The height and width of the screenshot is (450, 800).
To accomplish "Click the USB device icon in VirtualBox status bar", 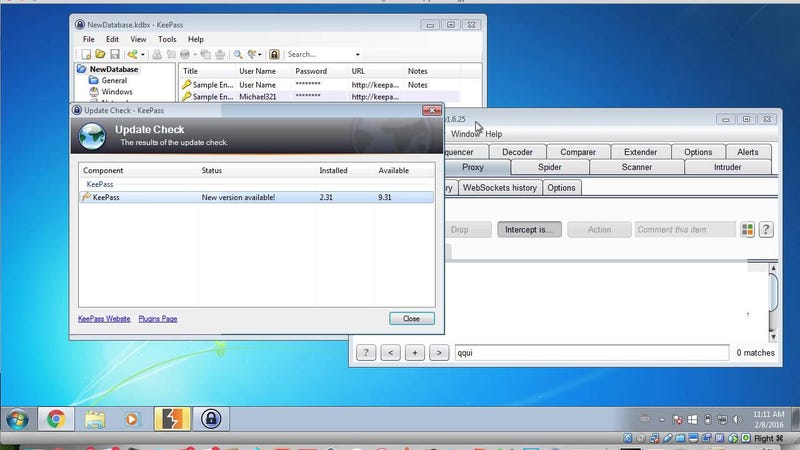I will [667, 438].
